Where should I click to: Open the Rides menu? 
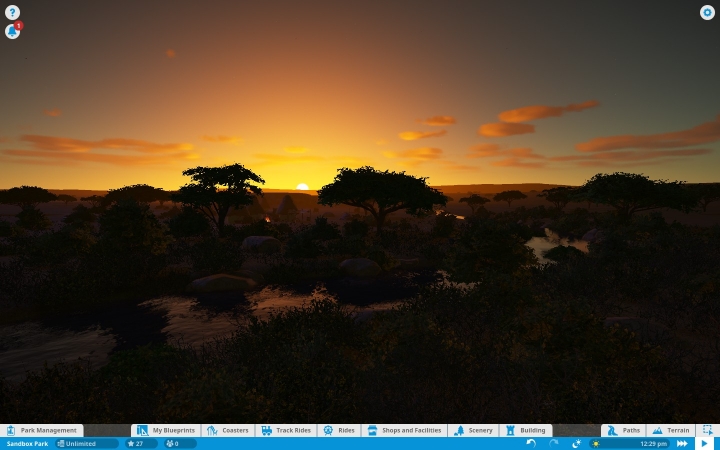pyautogui.click(x=339, y=430)
